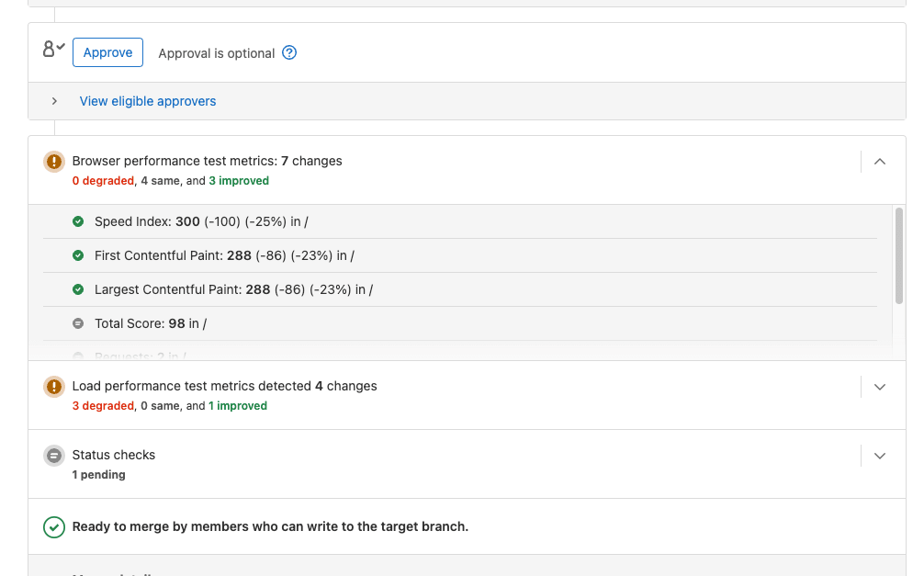Click the approval avatar icon near Approve
Image resolution: width=924 pixels, height=576 pixels.
click(x=52, y=50)
